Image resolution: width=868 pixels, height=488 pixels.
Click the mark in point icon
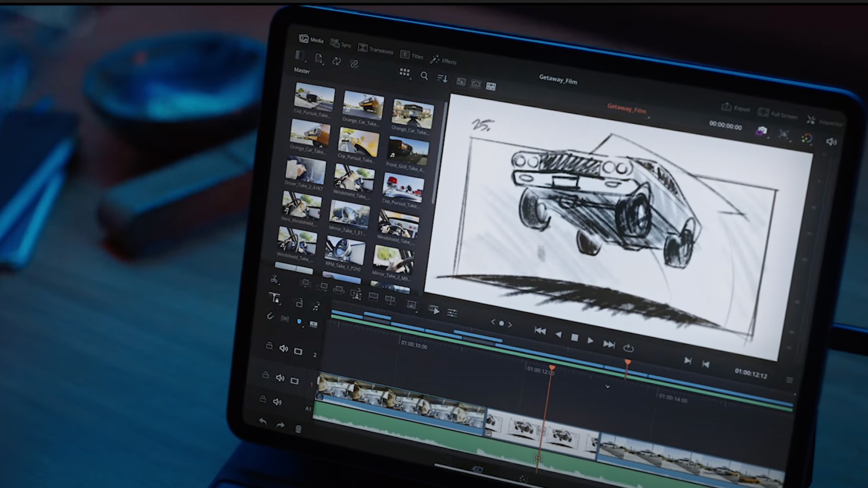click(x=687, y=361)
